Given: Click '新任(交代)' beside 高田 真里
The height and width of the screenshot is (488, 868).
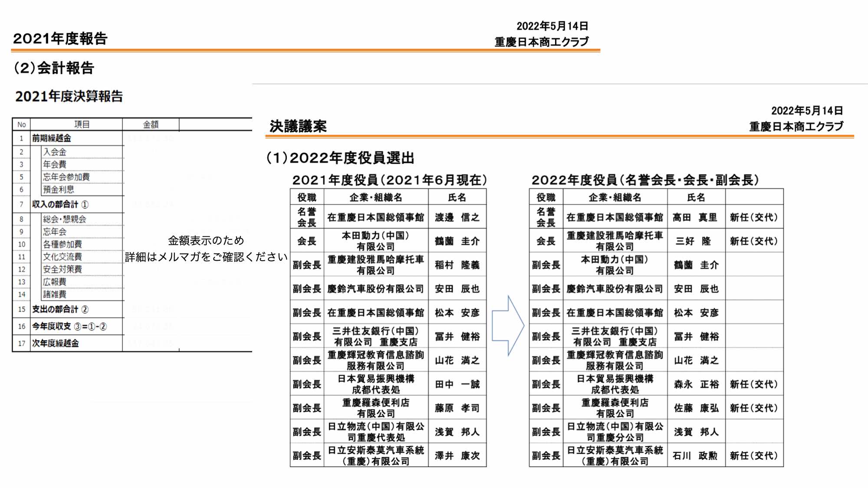Looking at the screenshot, I should 754,217.
